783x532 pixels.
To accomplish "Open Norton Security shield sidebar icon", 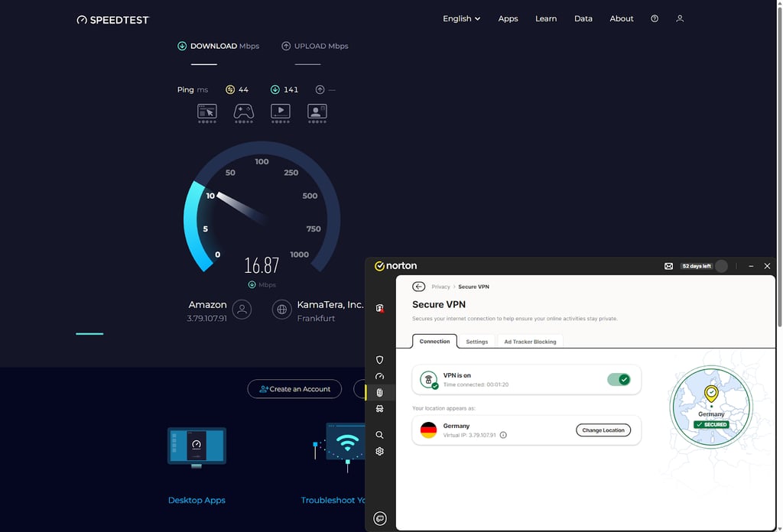I will [379, 360].
